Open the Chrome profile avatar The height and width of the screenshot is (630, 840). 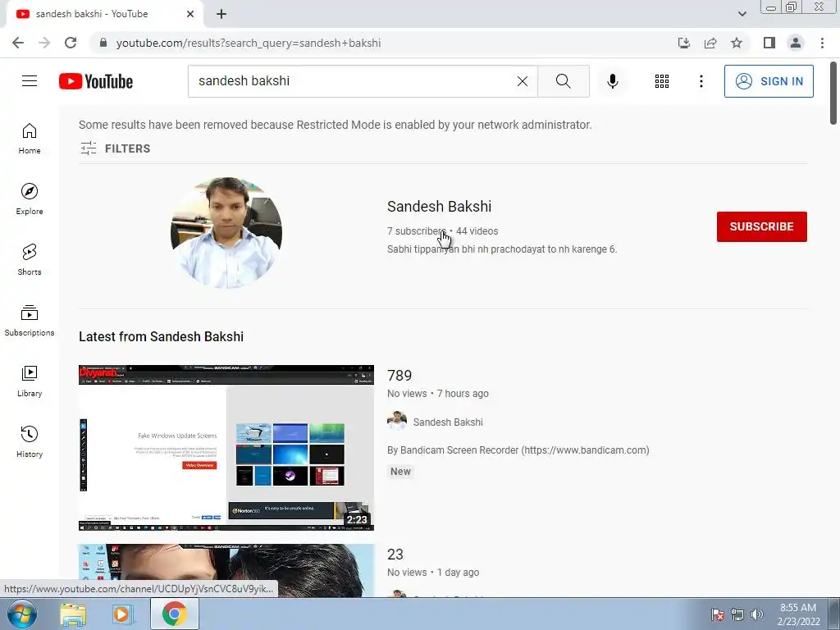(x=796, y=43)
